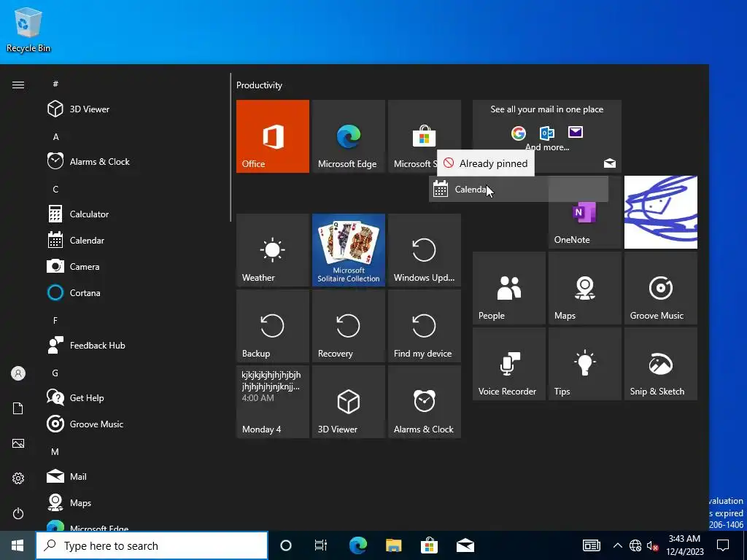The height and width of the screenshot is (560, 747).
Task: Open the Recovery tile
Action: 348,326
